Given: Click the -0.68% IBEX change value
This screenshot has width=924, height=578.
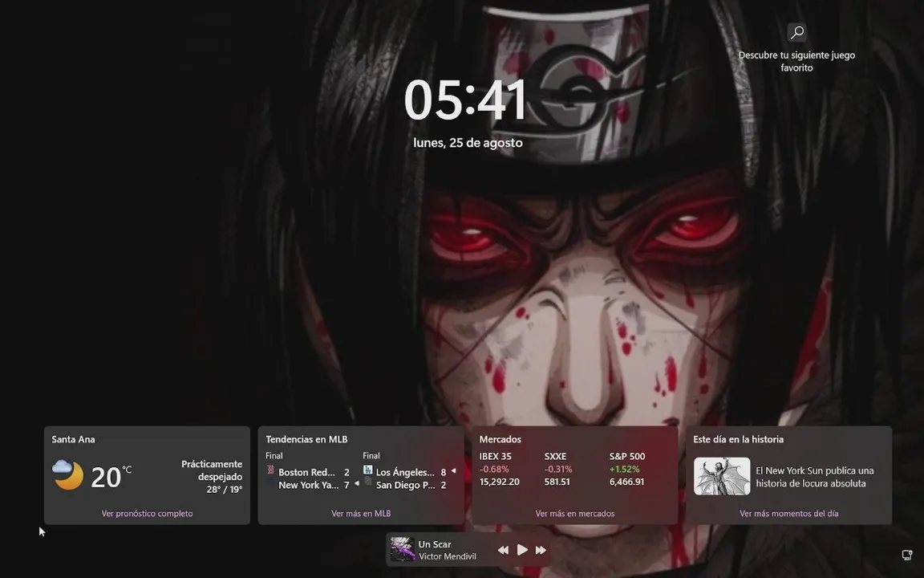Looking at the screenshot, I should 494,470.
